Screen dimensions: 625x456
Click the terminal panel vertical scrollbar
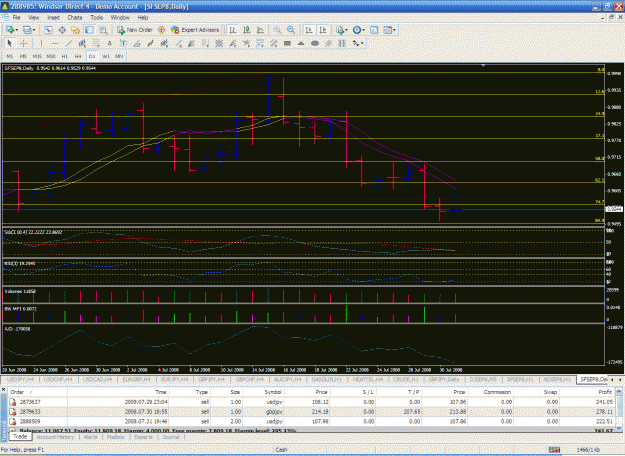click(x=619, y=409)
